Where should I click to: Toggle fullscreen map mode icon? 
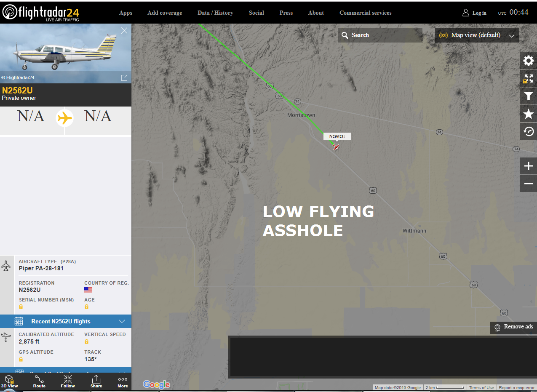tap(529, 79)
